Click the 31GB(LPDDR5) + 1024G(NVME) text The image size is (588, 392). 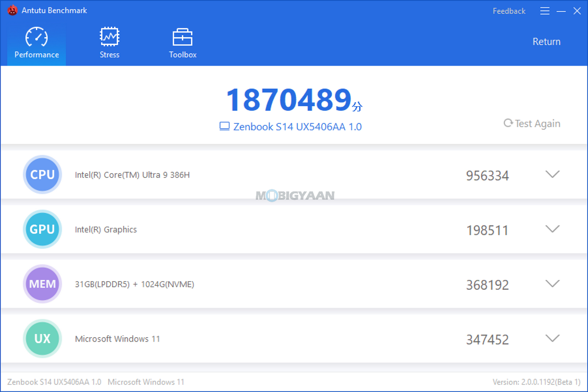(x=135, y=284)
